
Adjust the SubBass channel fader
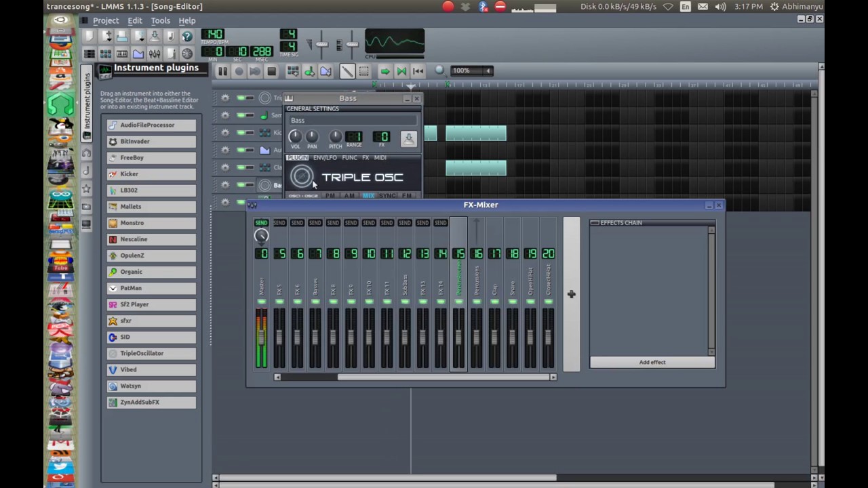click(405, 338)
